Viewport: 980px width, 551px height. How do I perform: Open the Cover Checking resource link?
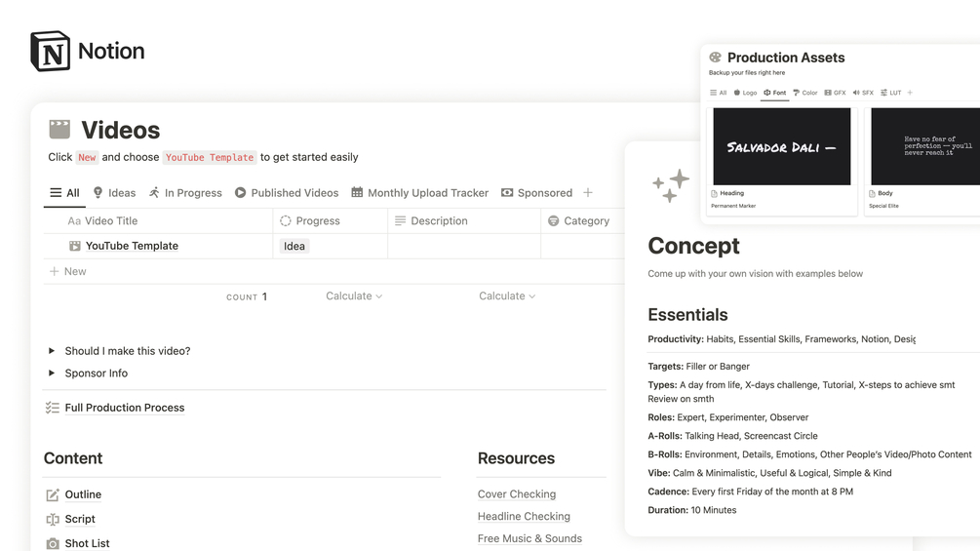(x=517, y=494)
